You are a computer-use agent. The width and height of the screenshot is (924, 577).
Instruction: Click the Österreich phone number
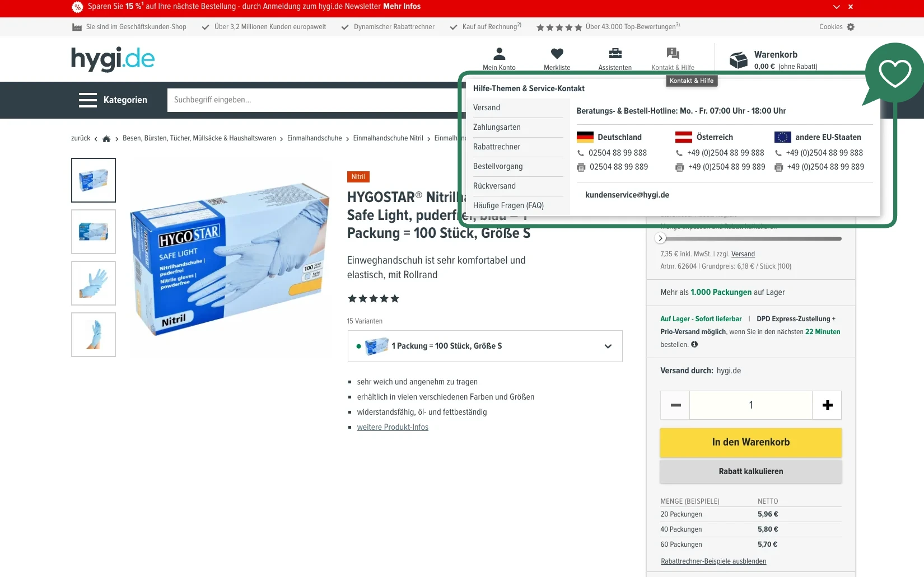pos(726,153)
